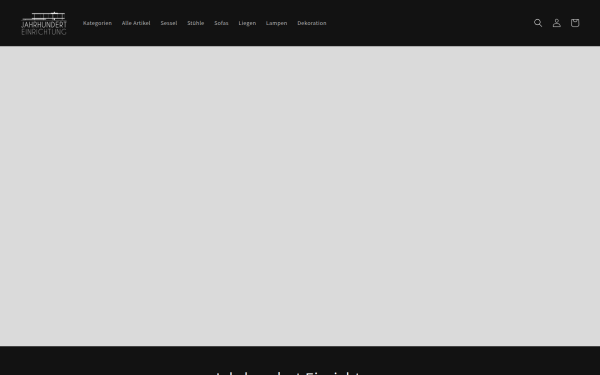Open the Dekoration menu item

tap(312, 23)
